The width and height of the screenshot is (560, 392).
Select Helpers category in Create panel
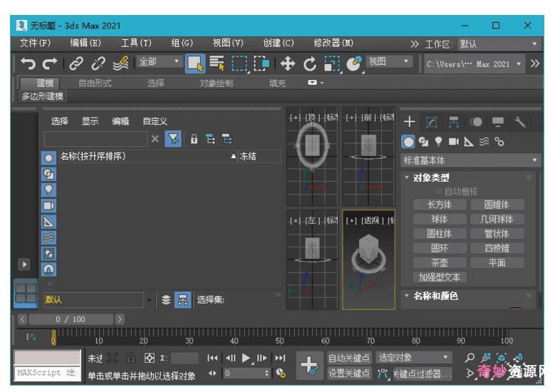[x=469, y=142]
